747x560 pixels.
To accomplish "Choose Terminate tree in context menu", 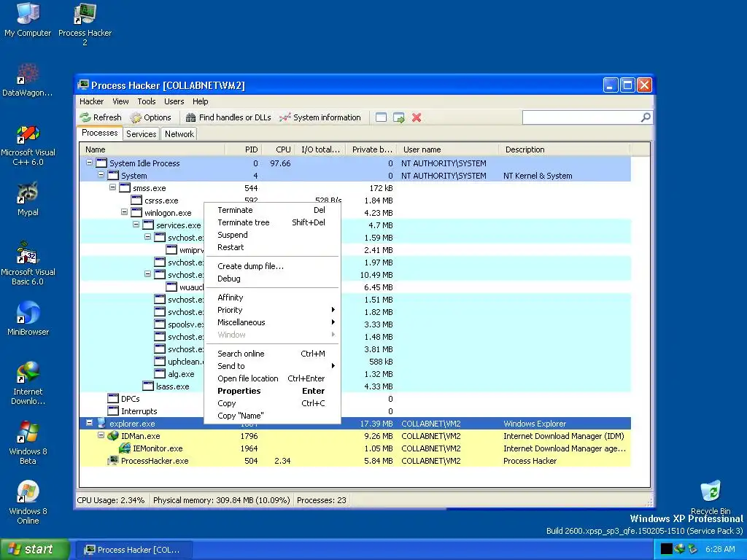I will tap(272, 222).
